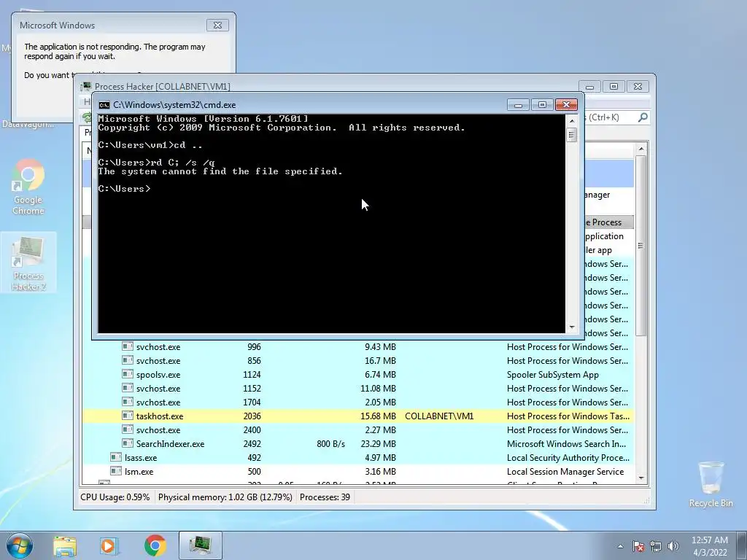Open Chrome from the taskbar

(x=155, y=545)
